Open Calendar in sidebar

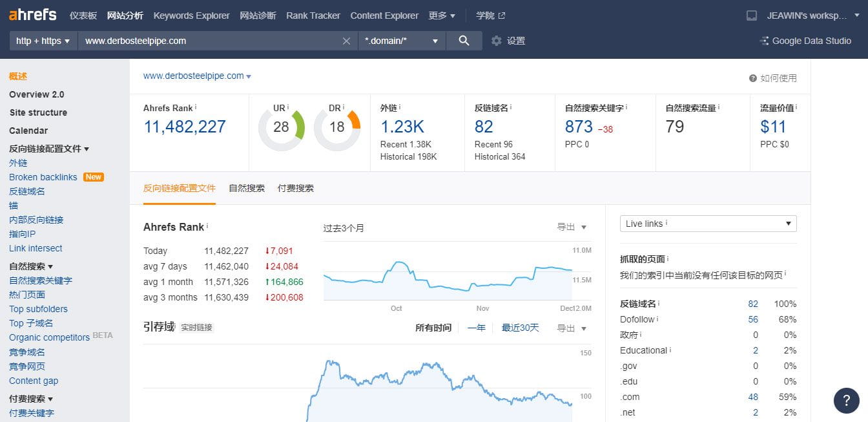(x=28, y=131)
